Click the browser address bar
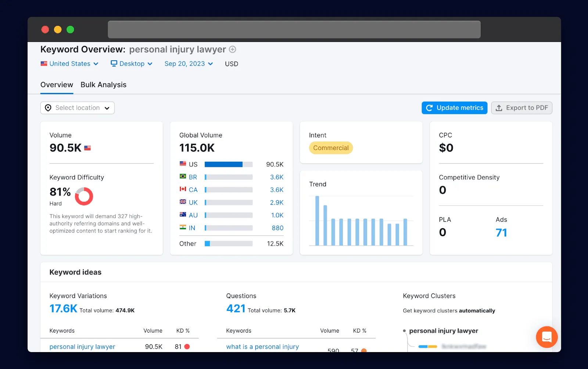This screenshot has width=588, height=369. pos(294,29)
